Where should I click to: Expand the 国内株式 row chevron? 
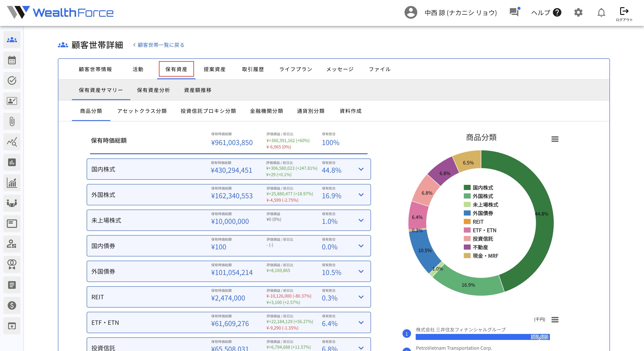pos(361,169)
